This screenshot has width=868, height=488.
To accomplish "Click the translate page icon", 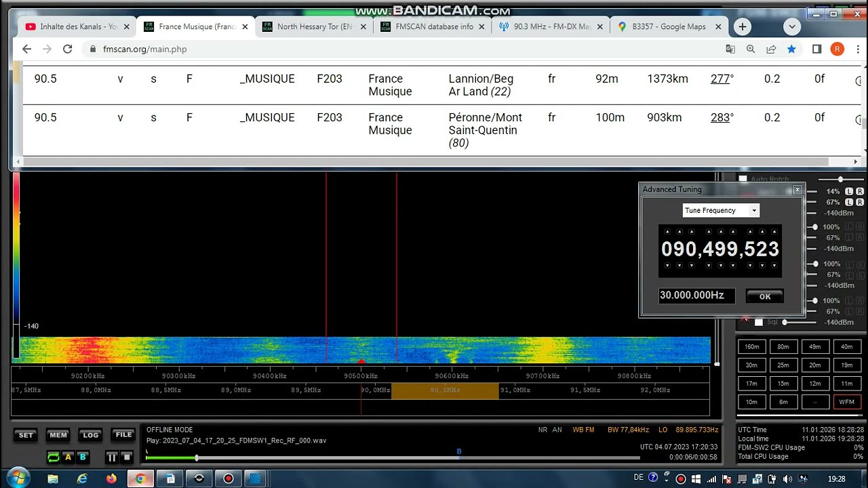I will [x=730, y=49].
